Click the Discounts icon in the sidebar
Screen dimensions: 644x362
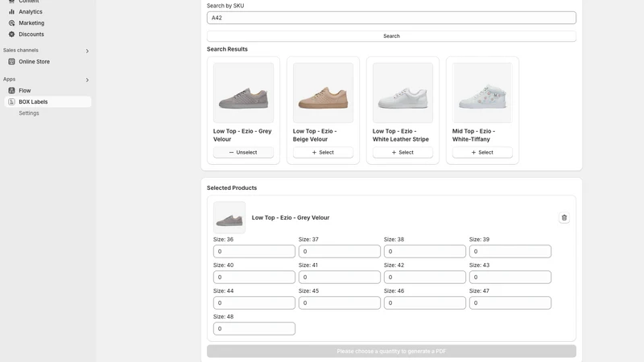(11, 34)
